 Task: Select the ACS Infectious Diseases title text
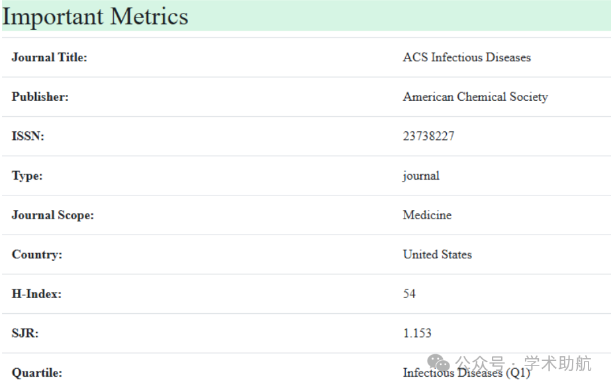(467, 57)
